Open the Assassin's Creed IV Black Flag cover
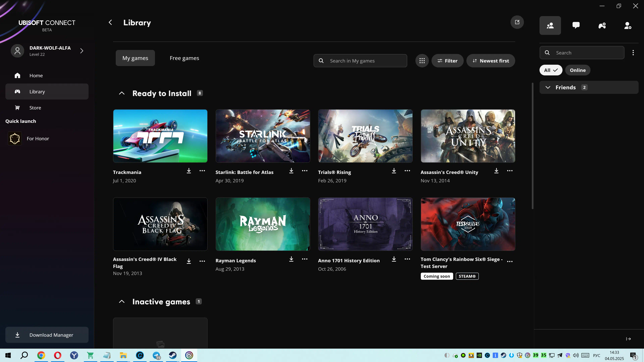The image size is (644, 362). (160, 224)
